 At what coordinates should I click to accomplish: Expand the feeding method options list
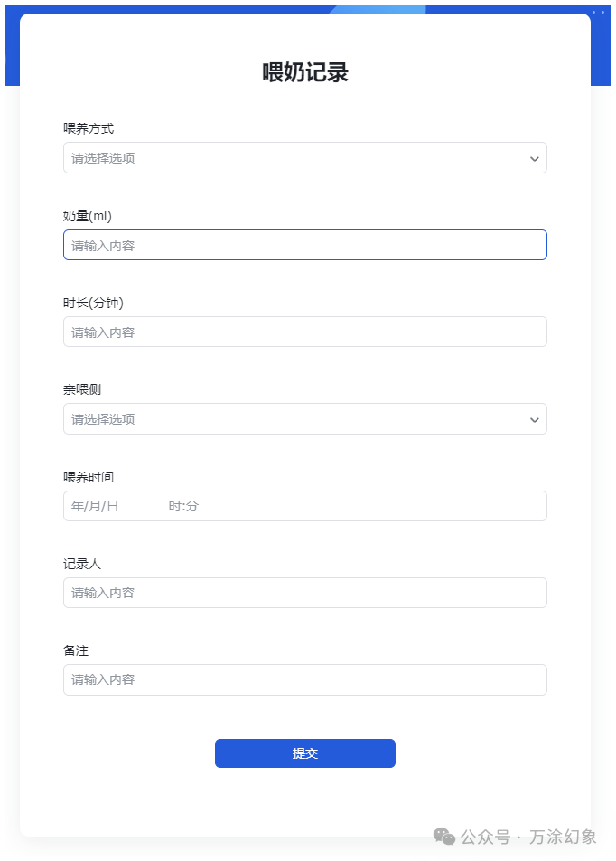click(x=305, y=157)
